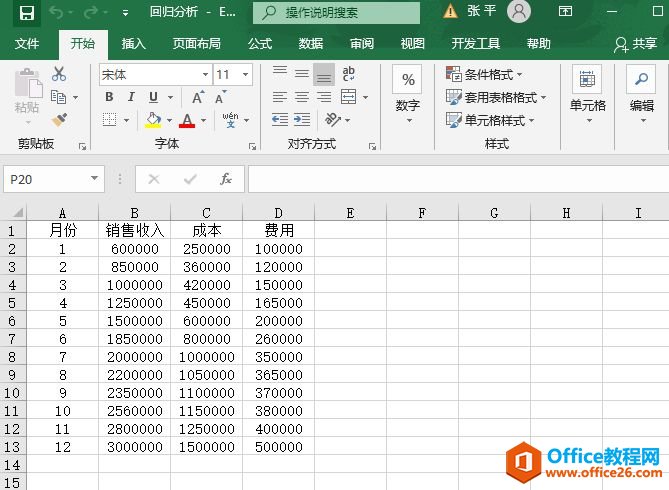Viewport: 669px width, 490px height.
Task: Click the yellow fill color bucket
Action: pos(153,120)
